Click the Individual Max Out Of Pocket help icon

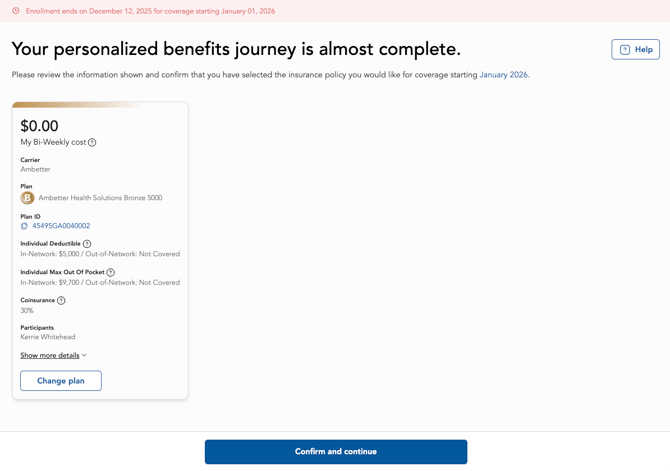pyautogui.click(x=111, y=272)
